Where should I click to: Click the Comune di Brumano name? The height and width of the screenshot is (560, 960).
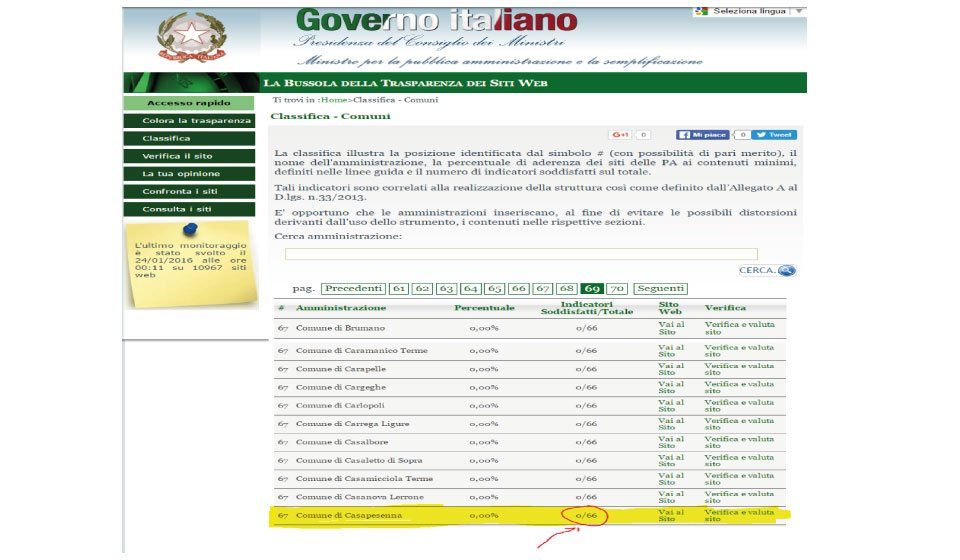click(x=340, y=328)
